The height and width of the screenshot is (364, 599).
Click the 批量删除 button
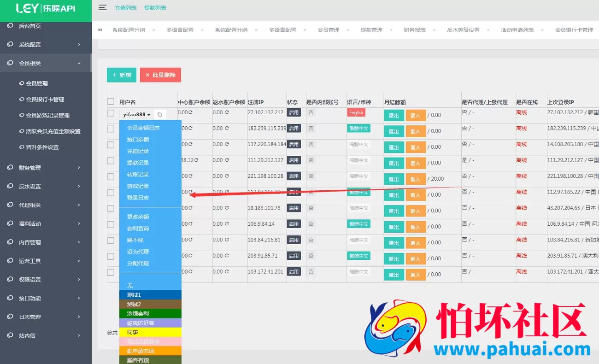(160, 75)
